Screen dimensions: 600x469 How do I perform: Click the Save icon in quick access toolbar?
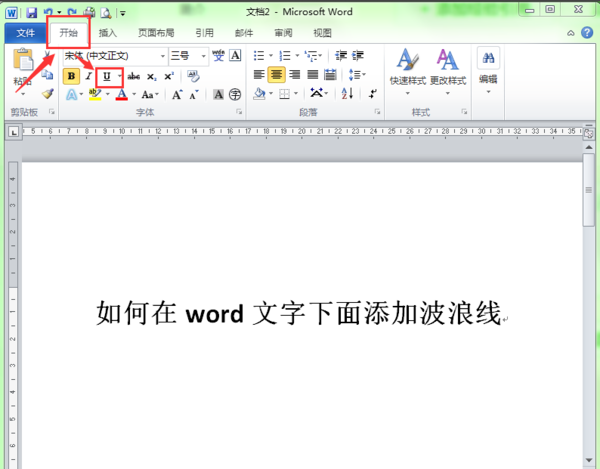(31, 13)
